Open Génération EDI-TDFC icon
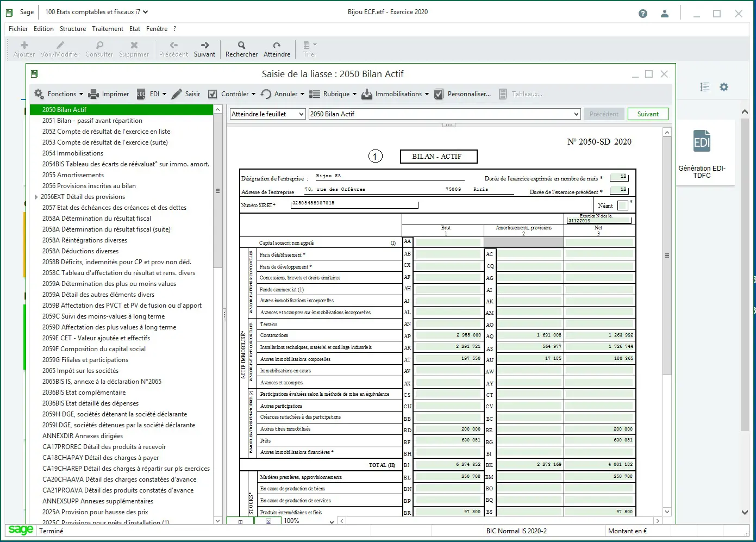Image resolution: width=756 pixels, height=542 pixels. click(x=702, y=142)
